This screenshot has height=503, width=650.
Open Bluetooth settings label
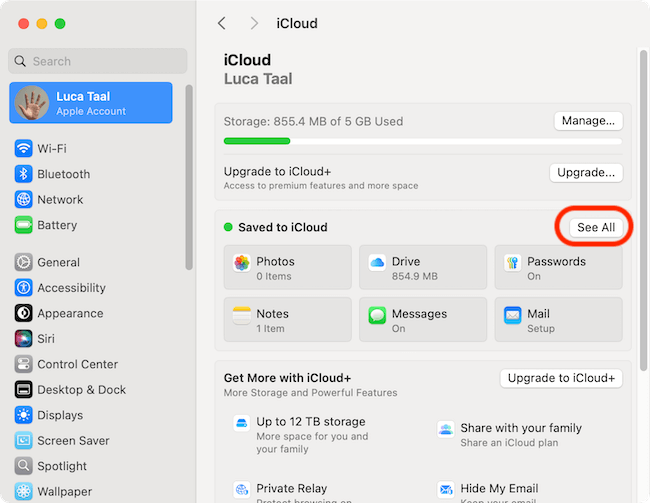[x=63, y=174]
